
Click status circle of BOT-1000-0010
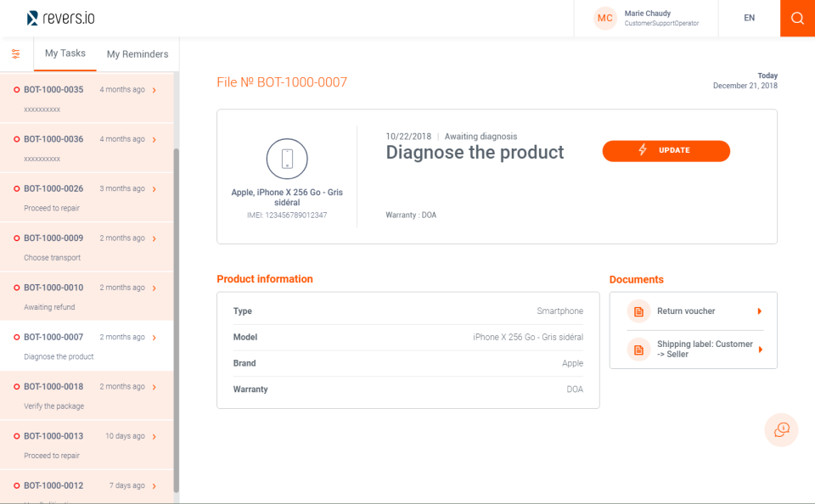17,288
